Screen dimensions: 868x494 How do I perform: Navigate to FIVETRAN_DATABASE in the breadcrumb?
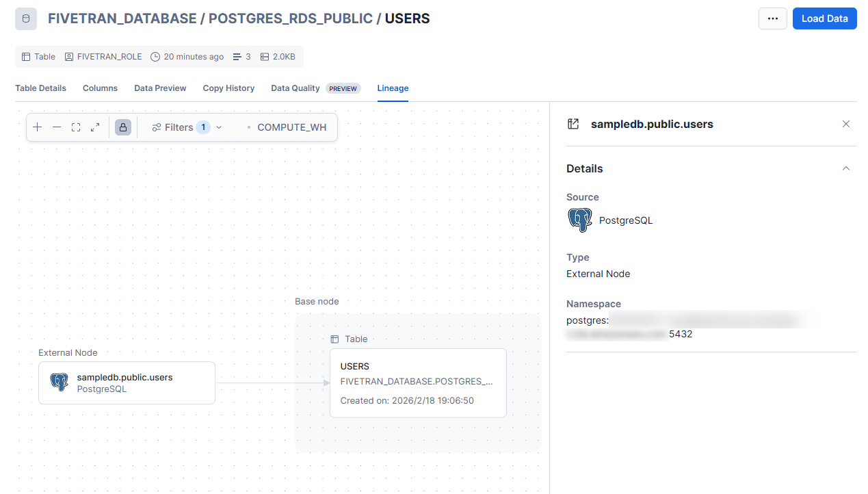122,18
